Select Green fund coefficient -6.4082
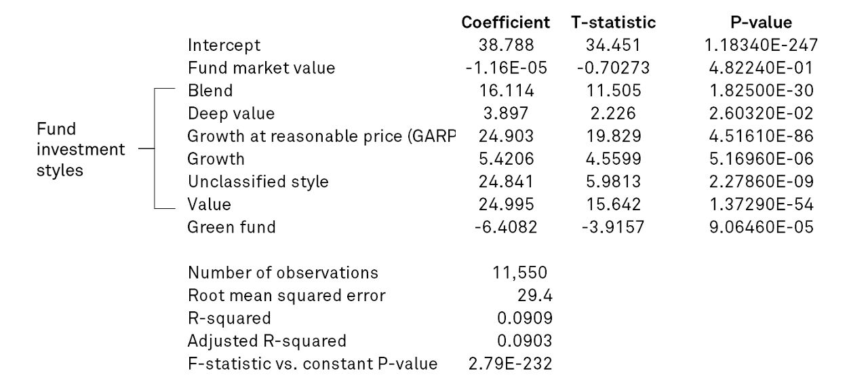The image size is (868, 390). point(506,227)
